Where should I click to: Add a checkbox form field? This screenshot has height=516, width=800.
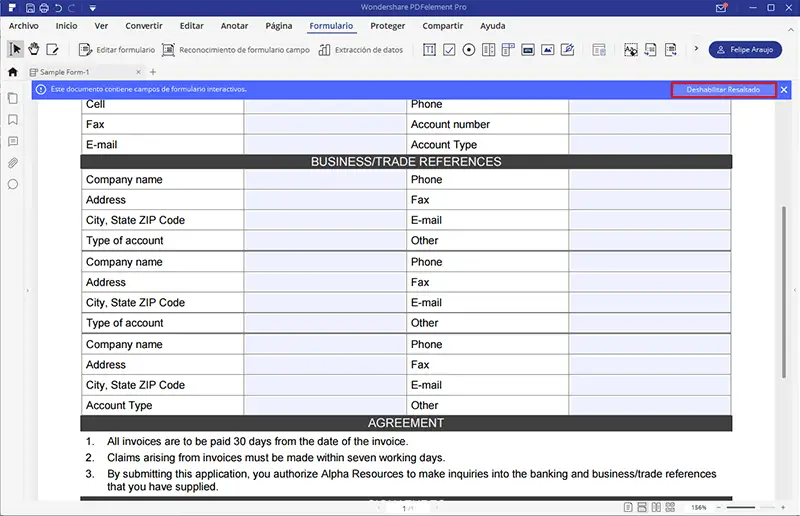pyautogui.click(x=449, y=50)
